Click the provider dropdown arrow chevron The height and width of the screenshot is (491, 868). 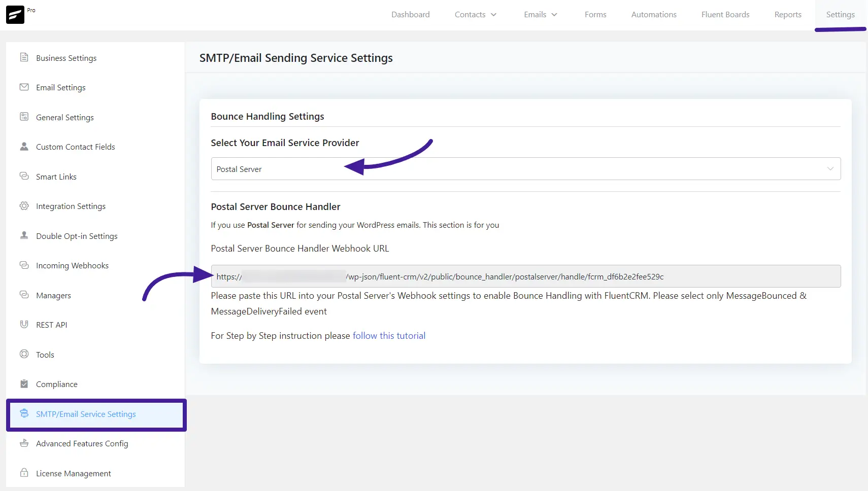point(830,169)
